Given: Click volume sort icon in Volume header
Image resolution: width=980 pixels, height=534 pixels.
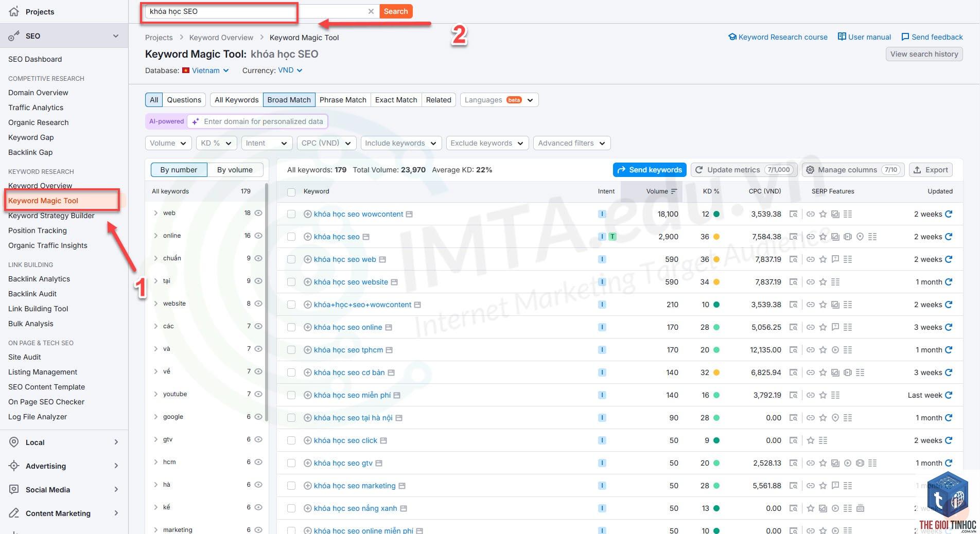Looking at the screenshot, I should [674, 191].
